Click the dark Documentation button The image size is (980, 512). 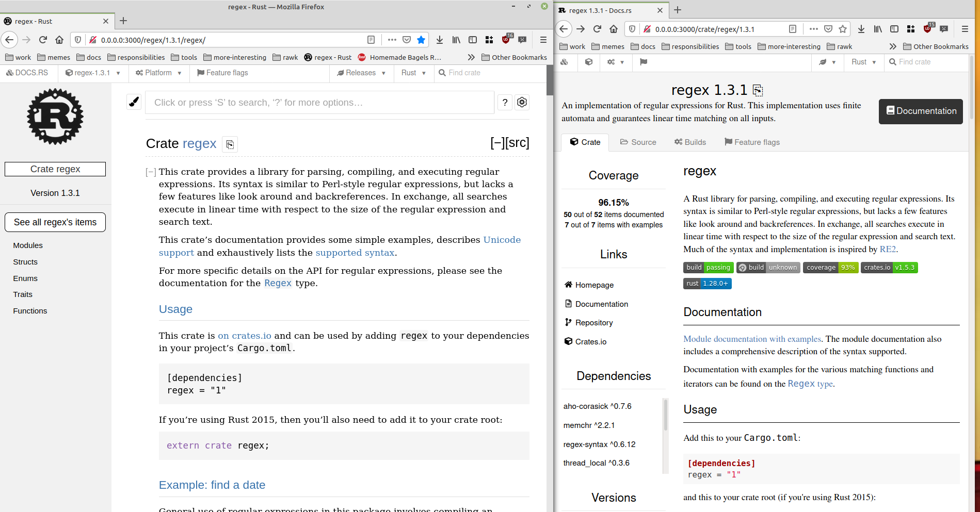coord(921,111)
